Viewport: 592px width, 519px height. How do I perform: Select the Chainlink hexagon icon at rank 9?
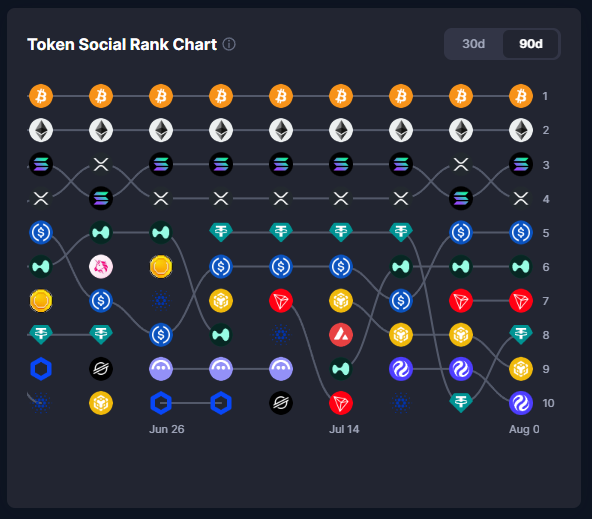click(x=41, y=368)
